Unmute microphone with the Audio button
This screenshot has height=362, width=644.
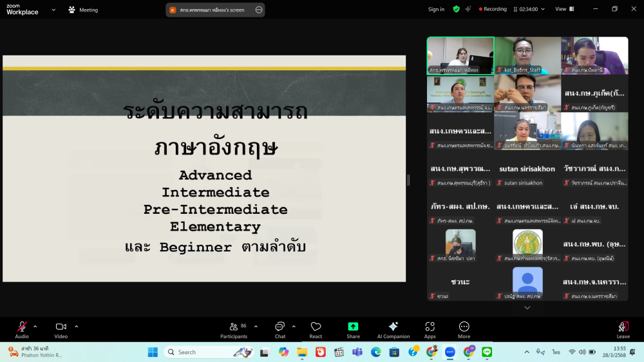pyautogui.click(x=22, y=330)
